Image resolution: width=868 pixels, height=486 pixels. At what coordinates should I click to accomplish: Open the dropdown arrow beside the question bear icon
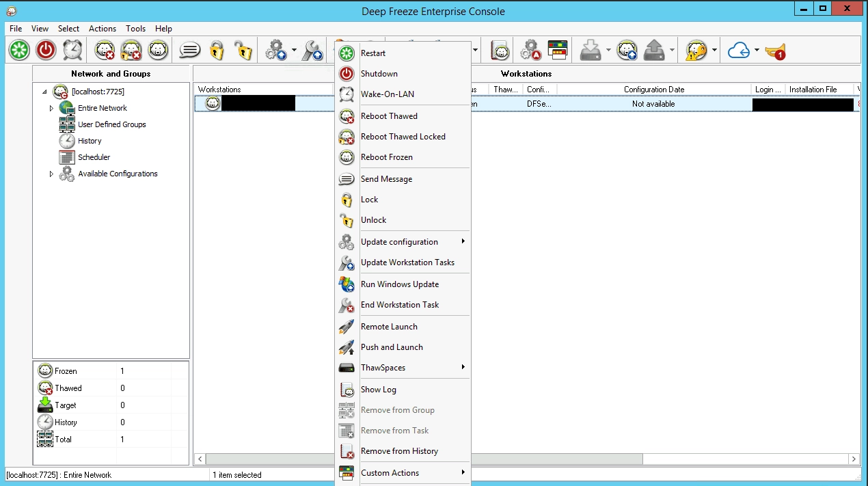coord(714,50)
